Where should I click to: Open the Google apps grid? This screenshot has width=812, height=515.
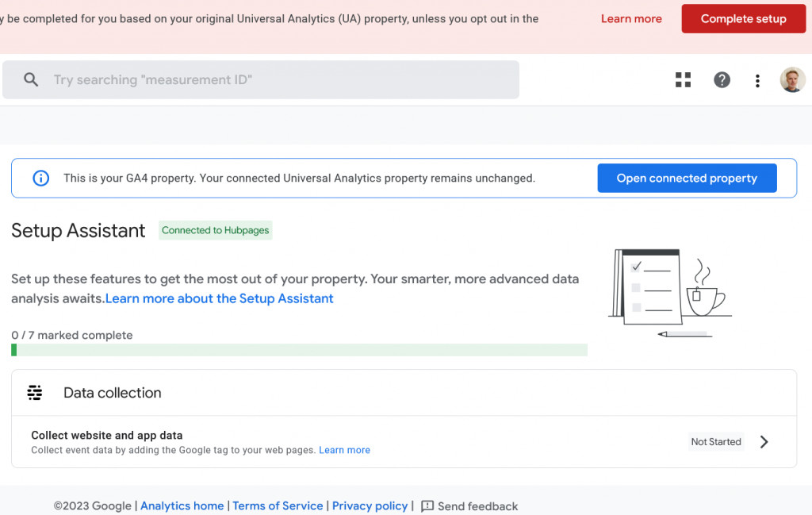[683, 80]
